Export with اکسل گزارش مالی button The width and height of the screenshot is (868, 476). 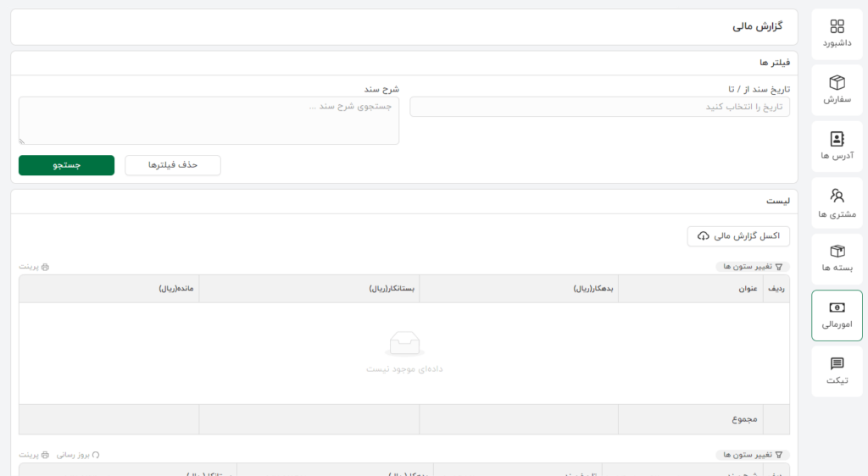tap(737, 236)
